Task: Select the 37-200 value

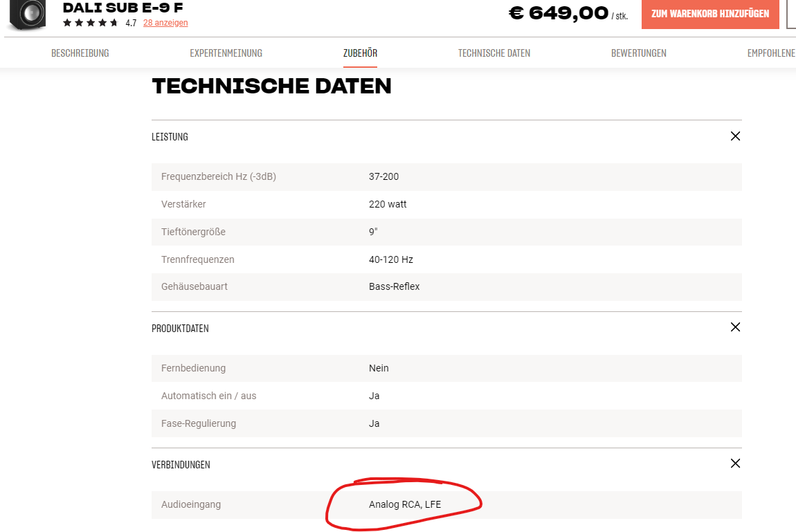Action: pyautogui.click(x=383, y=176)
